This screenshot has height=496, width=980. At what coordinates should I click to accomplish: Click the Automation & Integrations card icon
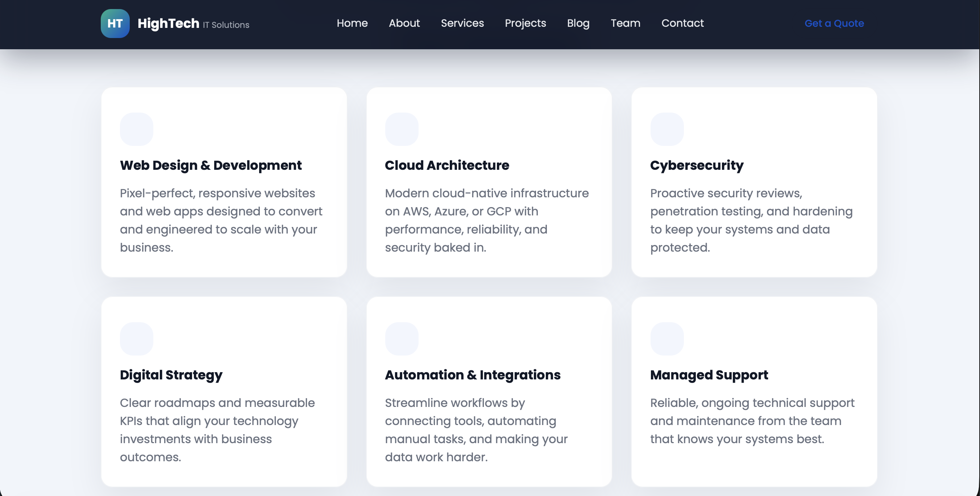(x=402, y=339)
